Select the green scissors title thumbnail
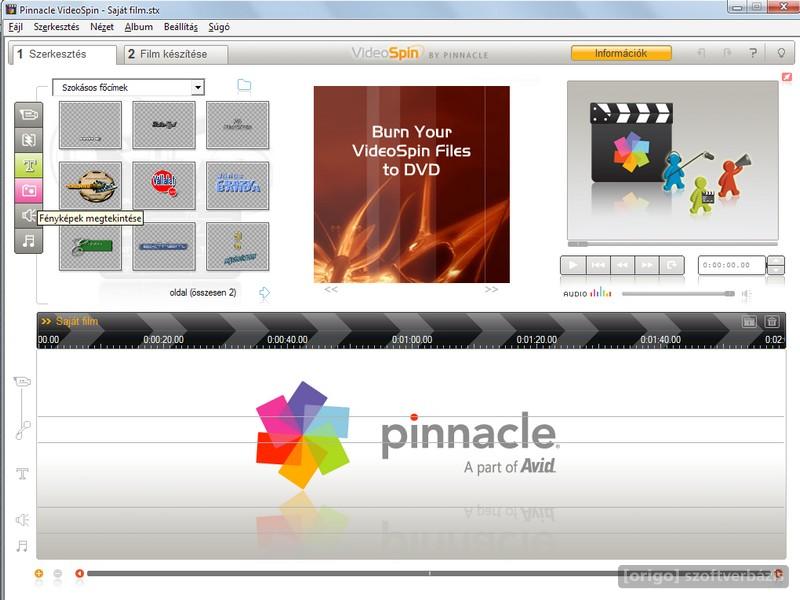The image size is (800, 600). (90, 246)
